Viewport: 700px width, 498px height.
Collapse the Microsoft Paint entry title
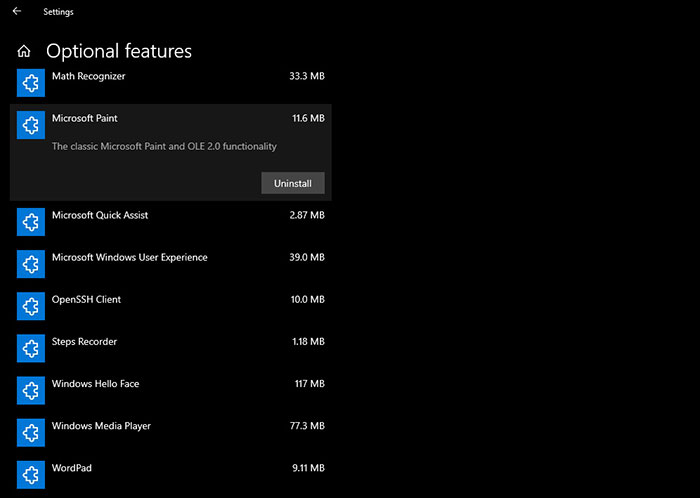[85, 118]
